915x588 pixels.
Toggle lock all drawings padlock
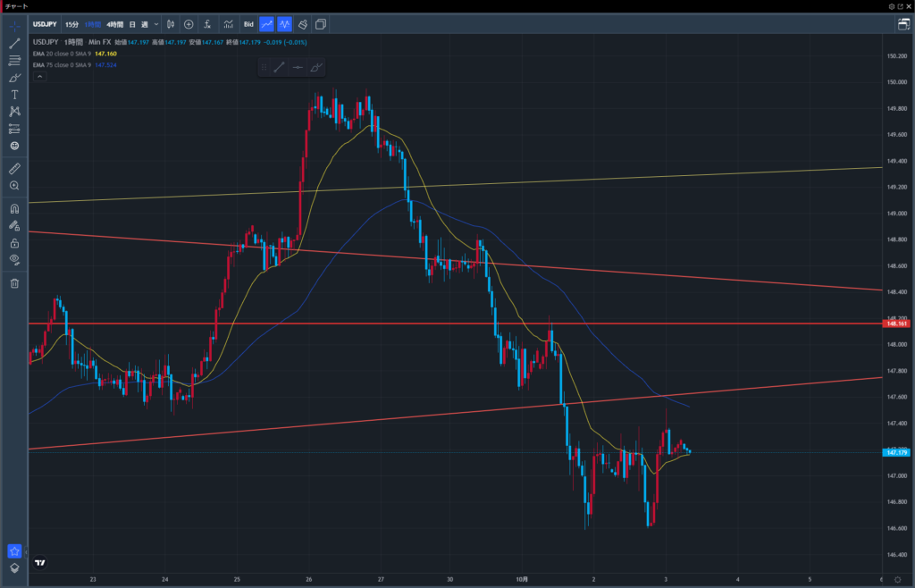coord(14,242)
